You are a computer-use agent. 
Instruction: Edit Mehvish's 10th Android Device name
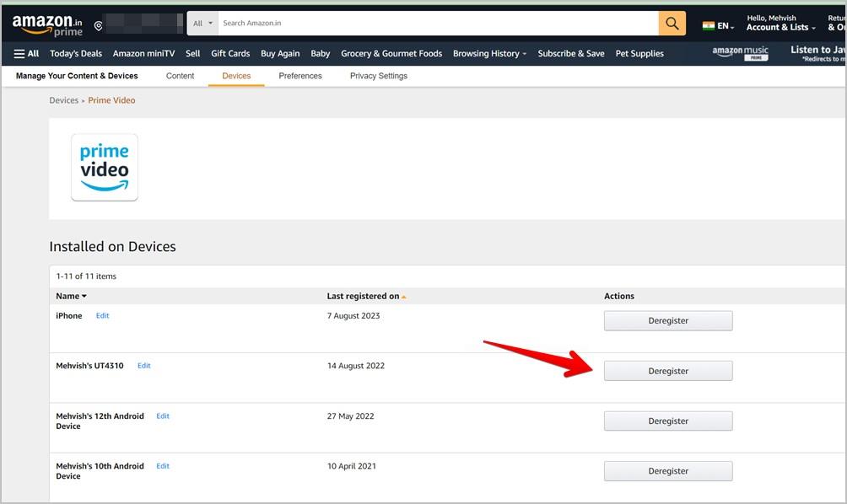(x=163, y=466)
